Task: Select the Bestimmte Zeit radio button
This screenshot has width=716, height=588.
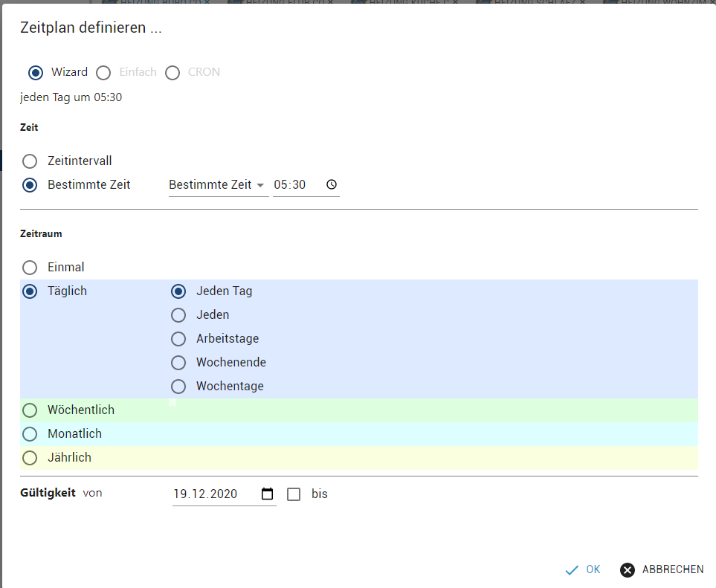Action: [30, 185]
